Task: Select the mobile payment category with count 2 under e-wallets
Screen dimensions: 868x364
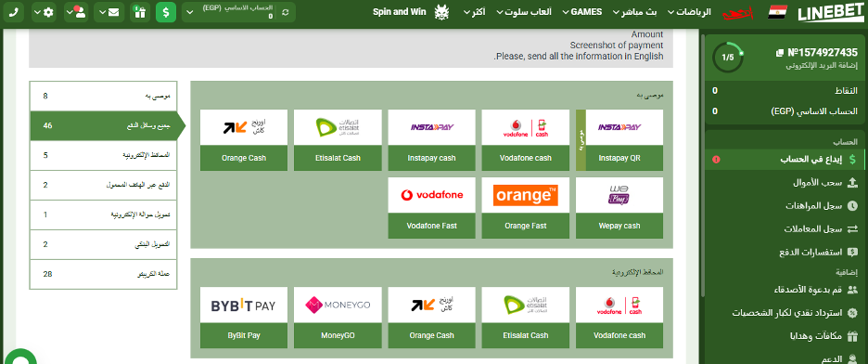Action: click(104, 185)
